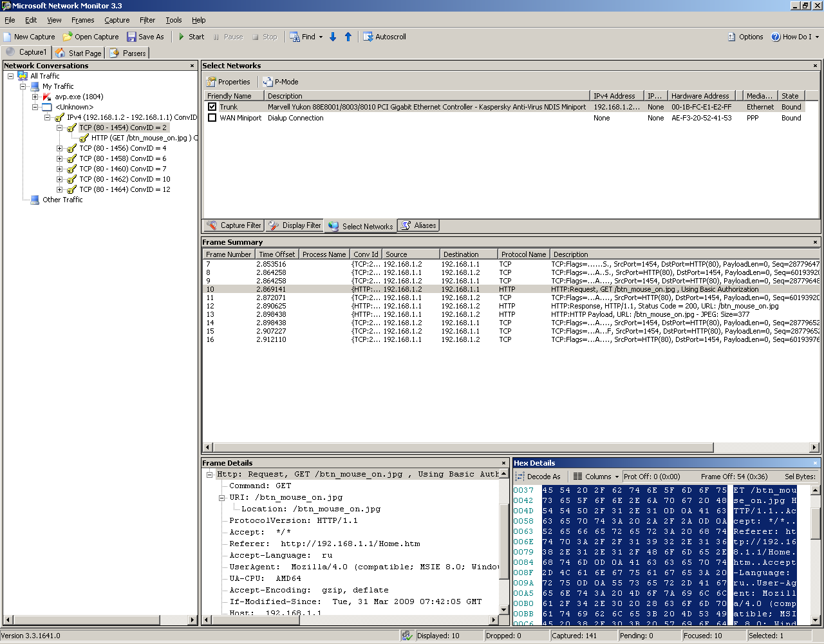
Task: Toggle Autoscroll in the toolbar
Action: [x=384, y=37]
